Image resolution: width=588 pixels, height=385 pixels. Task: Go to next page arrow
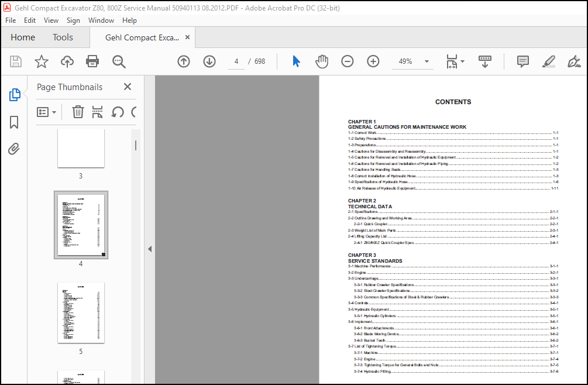coord(209,61)
